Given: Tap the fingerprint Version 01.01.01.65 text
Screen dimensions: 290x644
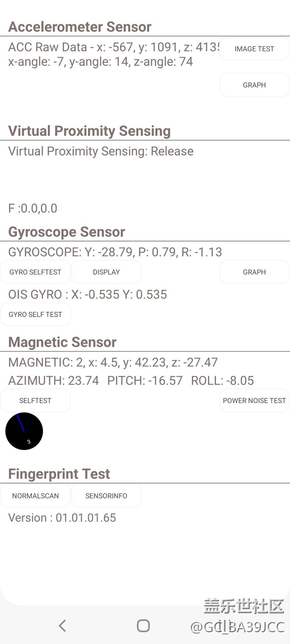Looking at the screenshot, I should coord(62,518).
